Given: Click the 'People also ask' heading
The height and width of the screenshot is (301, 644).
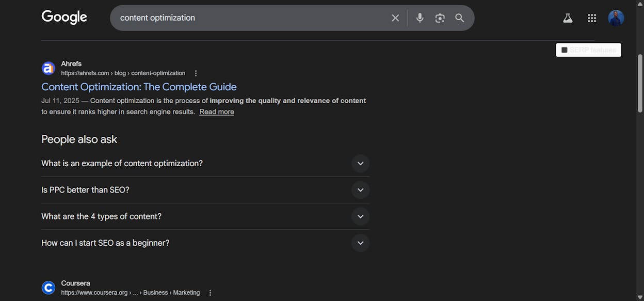Looking at the screenshot, I should [79, 139].
